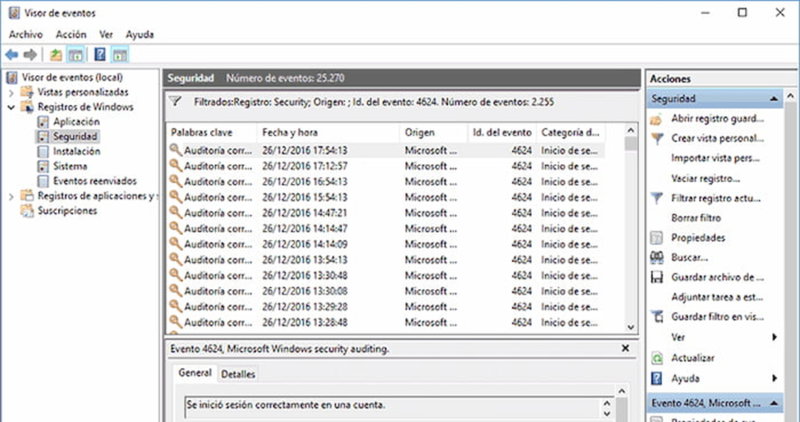Collapse the Seguridad actions section arrow
The height and width of the screenshot is (422, 800).
774,99
